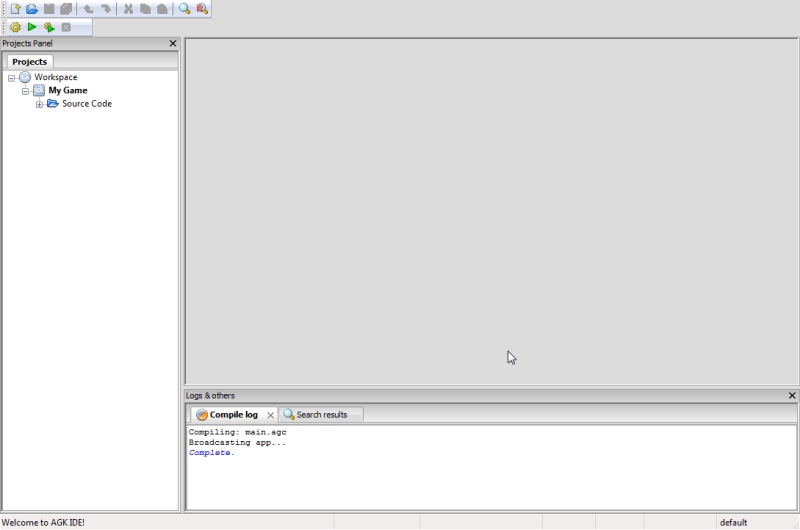Click the Save all files icon
Viewport: 800px width, 530px height.
66,9
